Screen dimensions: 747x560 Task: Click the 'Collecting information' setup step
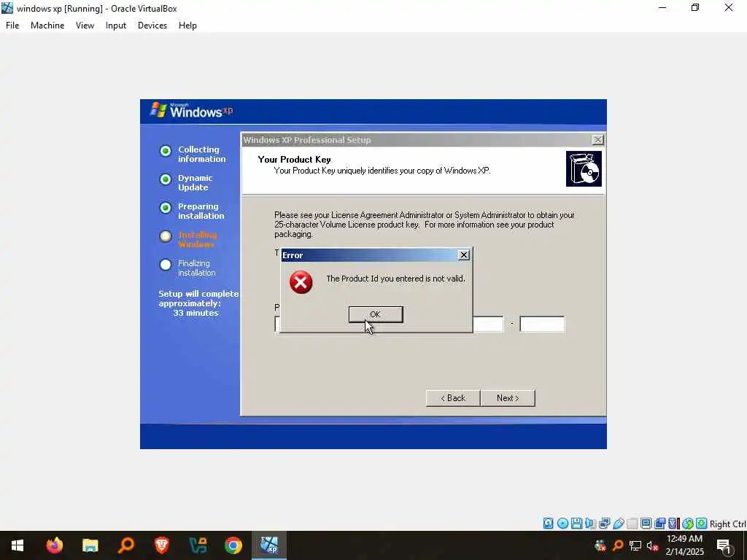pyautogui.click(x=202, y=155)
